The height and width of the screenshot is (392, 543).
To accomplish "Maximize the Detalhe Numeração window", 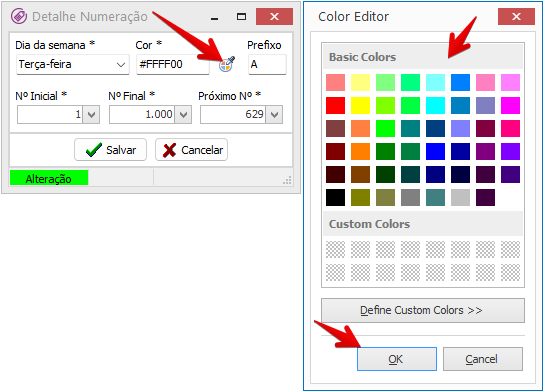I will [x=241, y=17].
